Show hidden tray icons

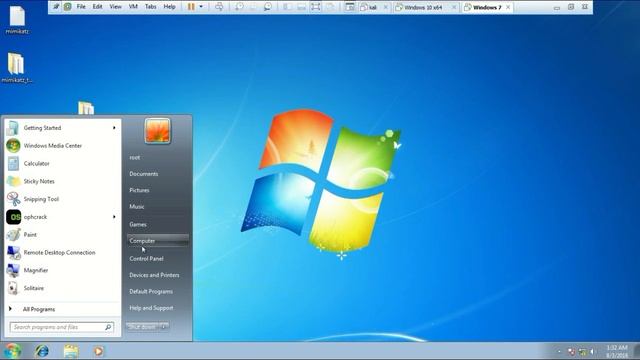(559, 351)
